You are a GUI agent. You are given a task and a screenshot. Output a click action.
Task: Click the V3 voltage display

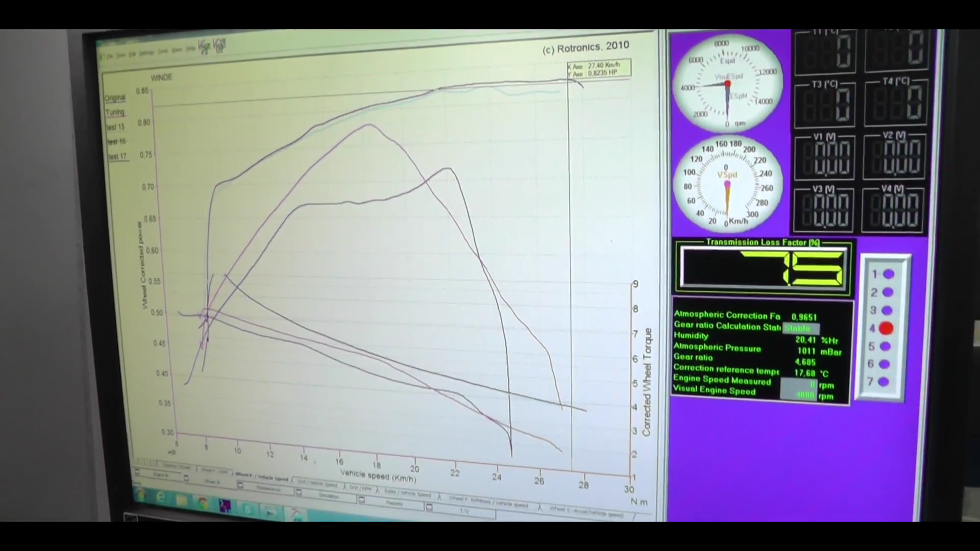pyautogui.click(x=823, y=210)
